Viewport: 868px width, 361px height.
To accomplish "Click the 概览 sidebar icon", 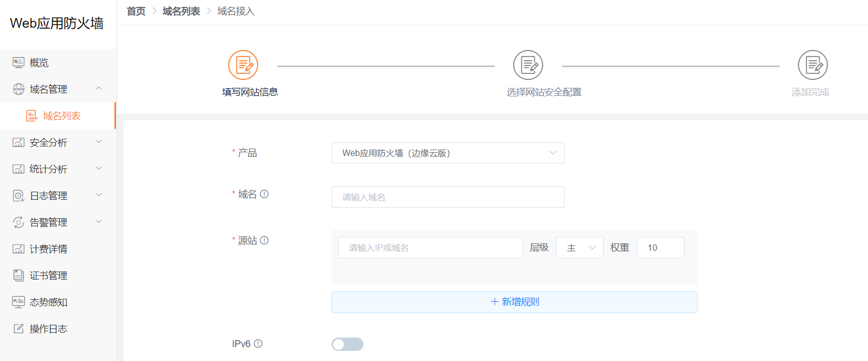I will click(x=19, y=63).
